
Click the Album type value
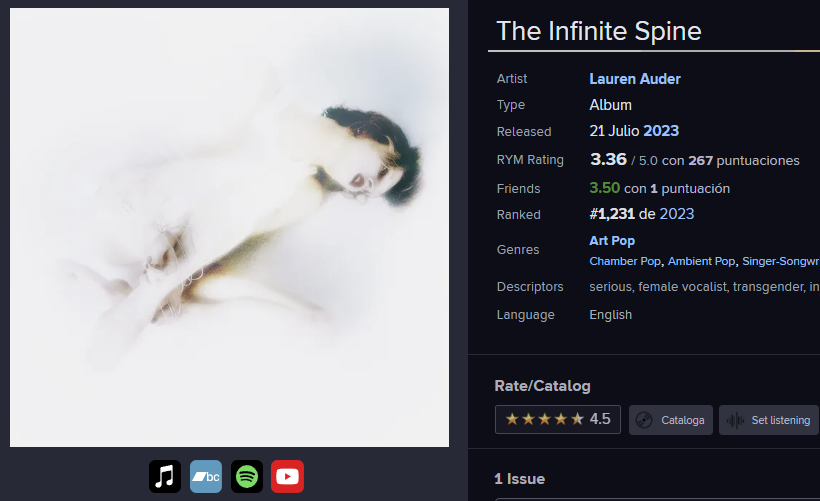[610, 105]
